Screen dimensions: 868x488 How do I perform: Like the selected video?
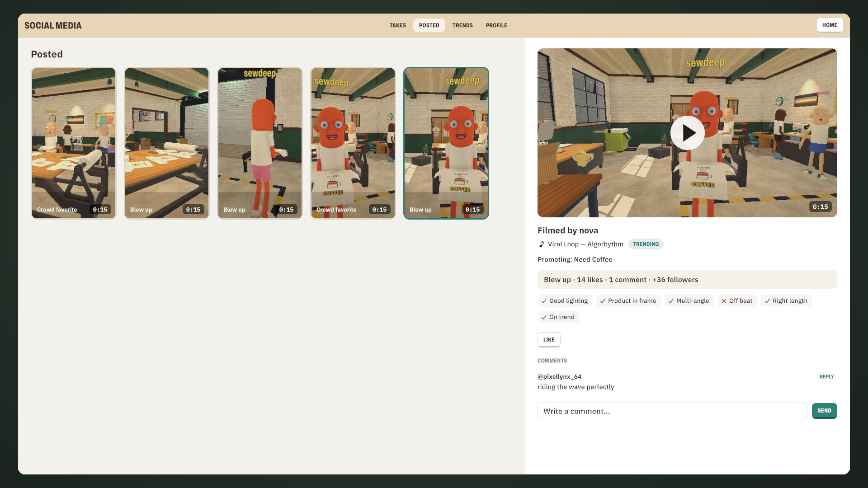click(x=549, y=340)
